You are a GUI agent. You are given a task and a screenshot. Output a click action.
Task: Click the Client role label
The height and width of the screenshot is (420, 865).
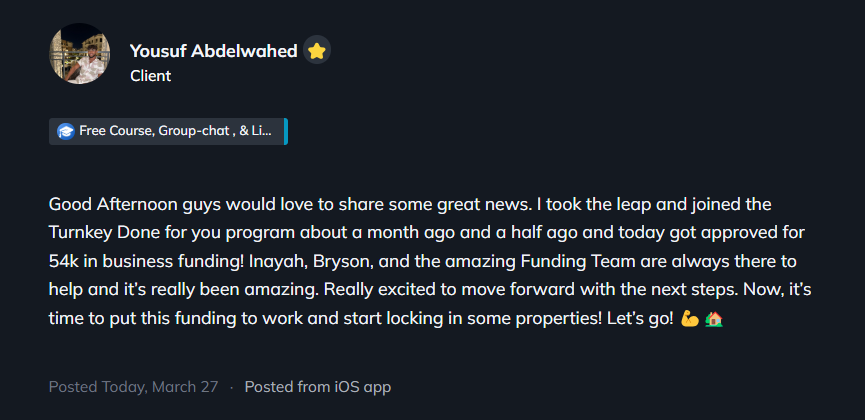coord(150,76)
